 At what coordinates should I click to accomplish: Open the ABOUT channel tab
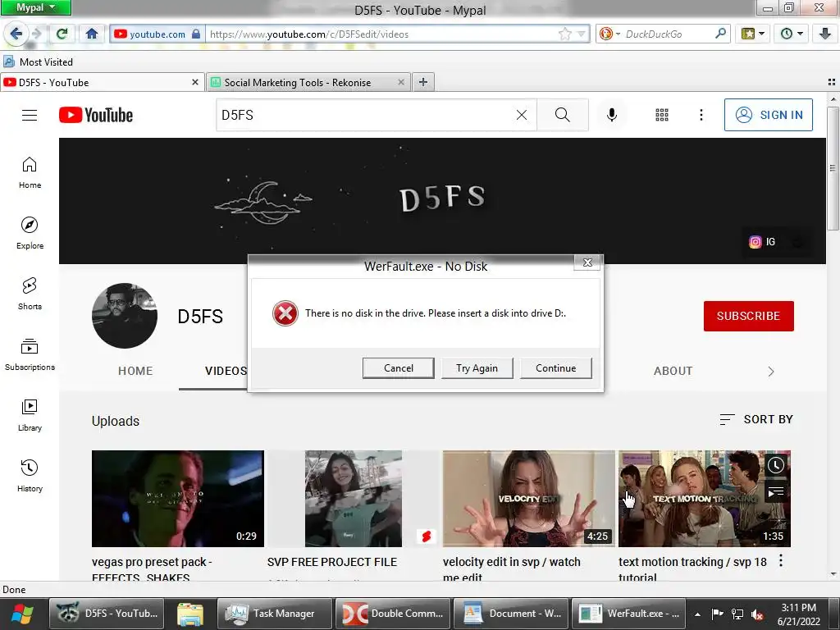point(673,371)
